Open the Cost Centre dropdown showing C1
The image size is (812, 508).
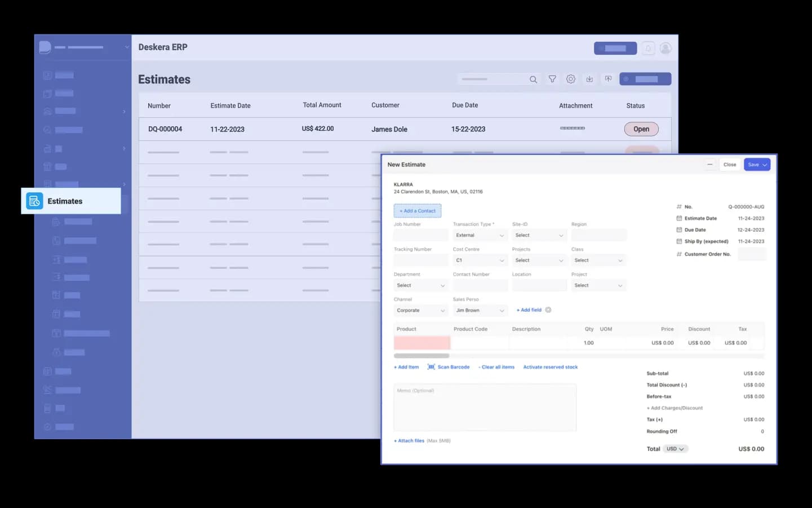479,260
